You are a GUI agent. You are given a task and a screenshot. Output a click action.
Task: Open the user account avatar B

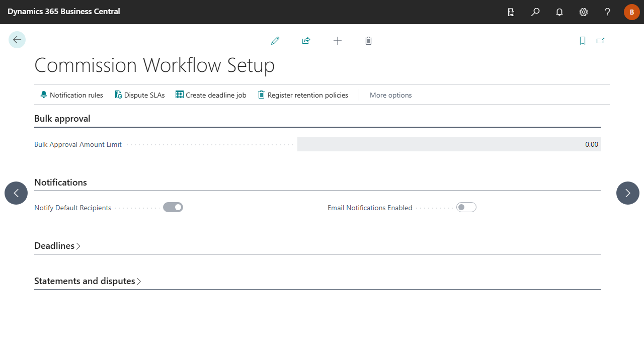632,12
